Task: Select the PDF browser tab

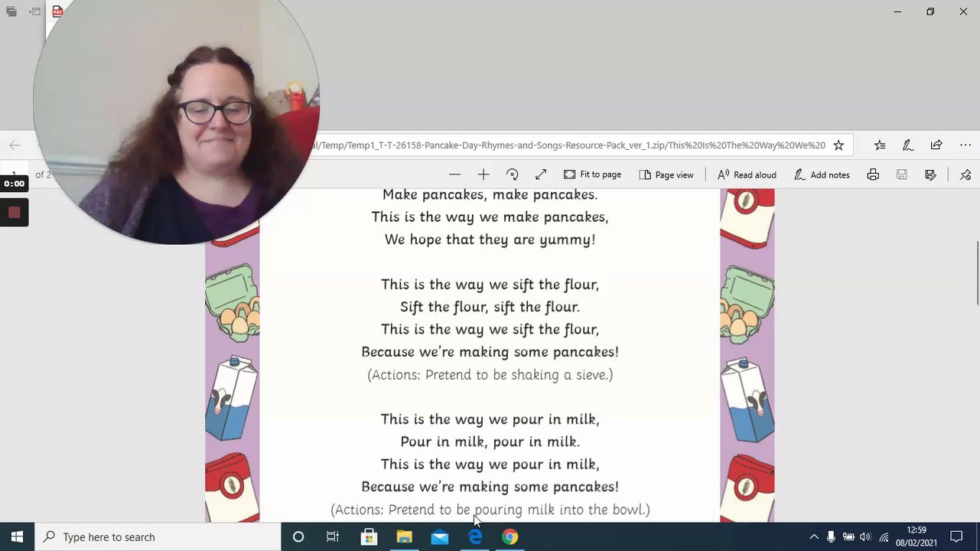Action: click(58, 11)
